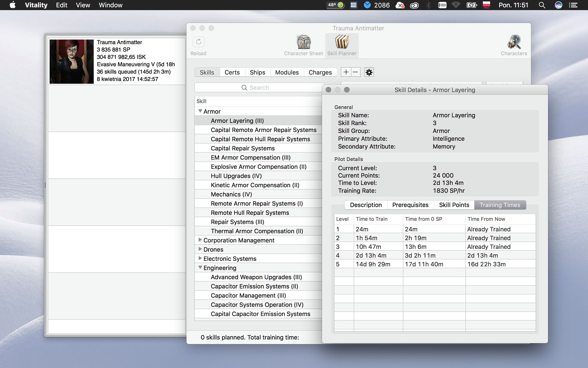Click the battery status icon

click(x=472, y=5)
